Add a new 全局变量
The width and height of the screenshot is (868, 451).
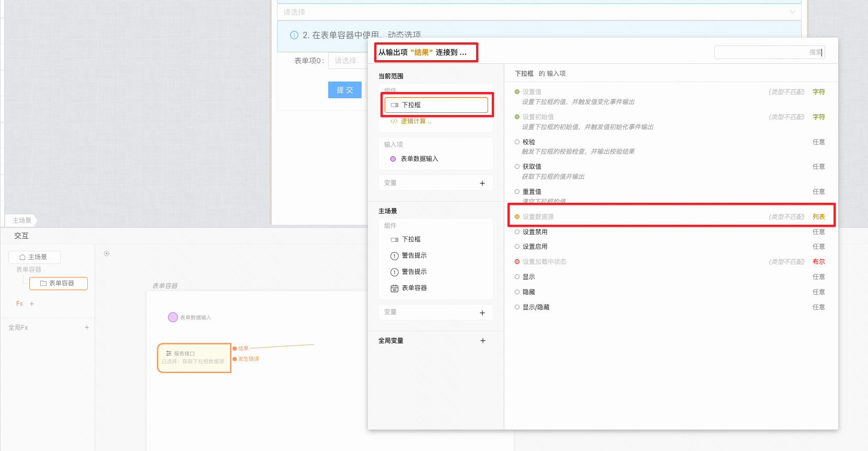pos(483,341)
